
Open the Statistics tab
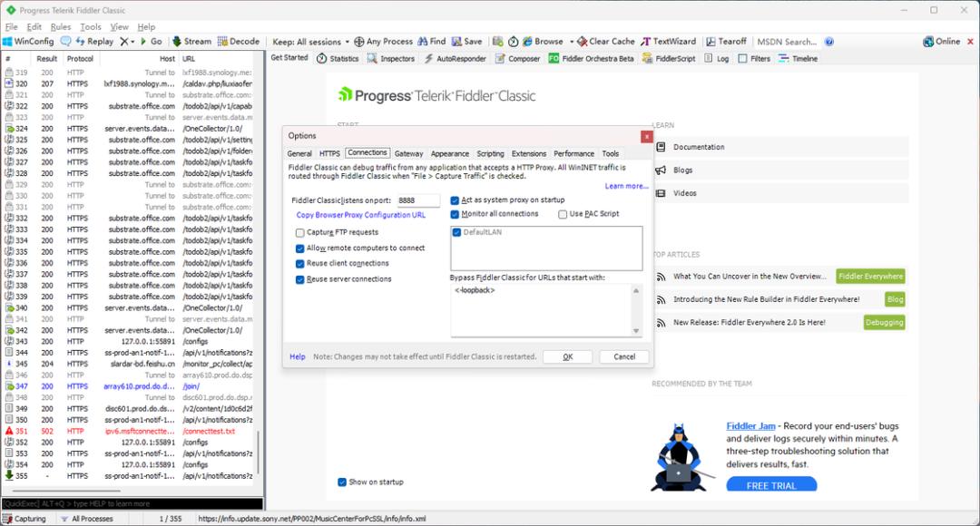point(338,58)
